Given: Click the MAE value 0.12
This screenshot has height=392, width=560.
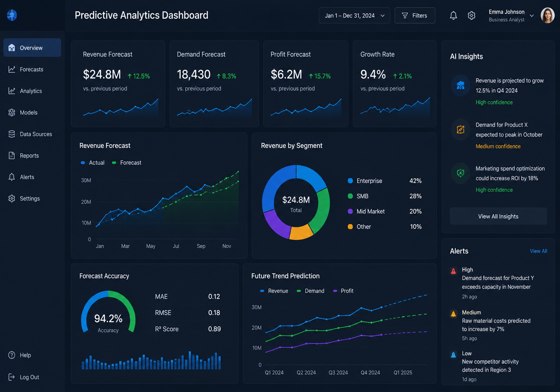Looking at the screenshot, I should click(214, 297).
